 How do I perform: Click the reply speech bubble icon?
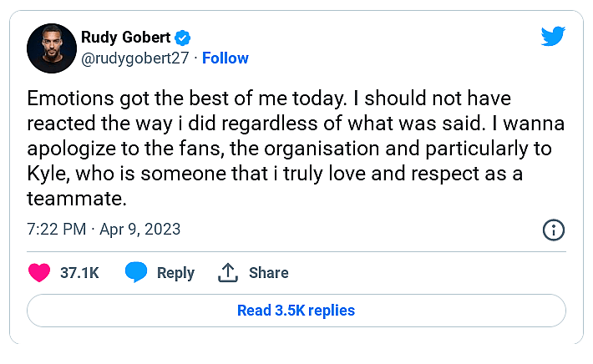(x=136, y=272)
